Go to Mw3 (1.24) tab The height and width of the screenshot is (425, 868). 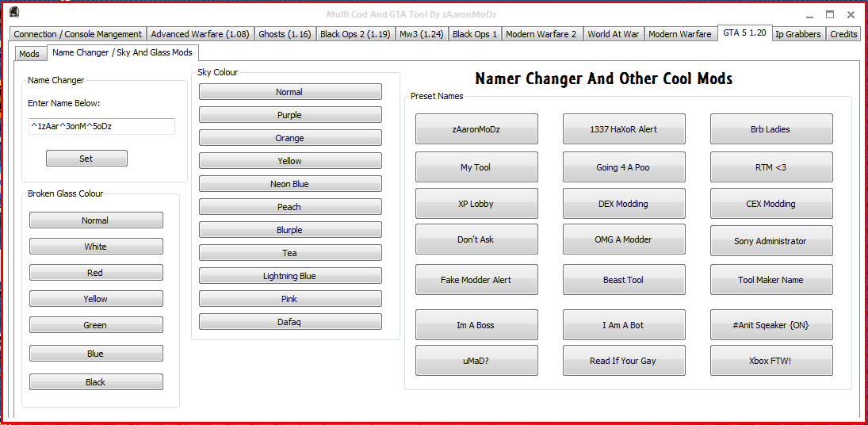[x=422, y=34]
